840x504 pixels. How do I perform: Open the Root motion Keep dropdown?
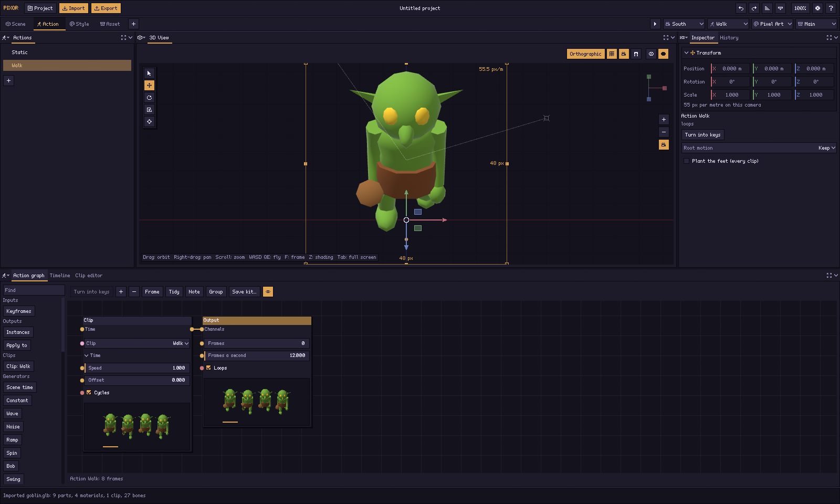coord(759,148)
